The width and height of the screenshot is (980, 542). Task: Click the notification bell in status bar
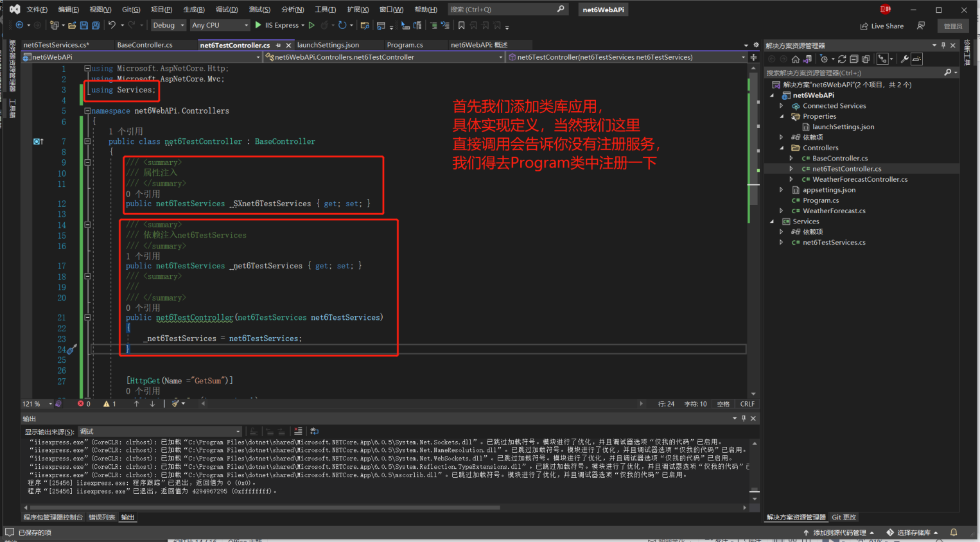tap(954, 532)
